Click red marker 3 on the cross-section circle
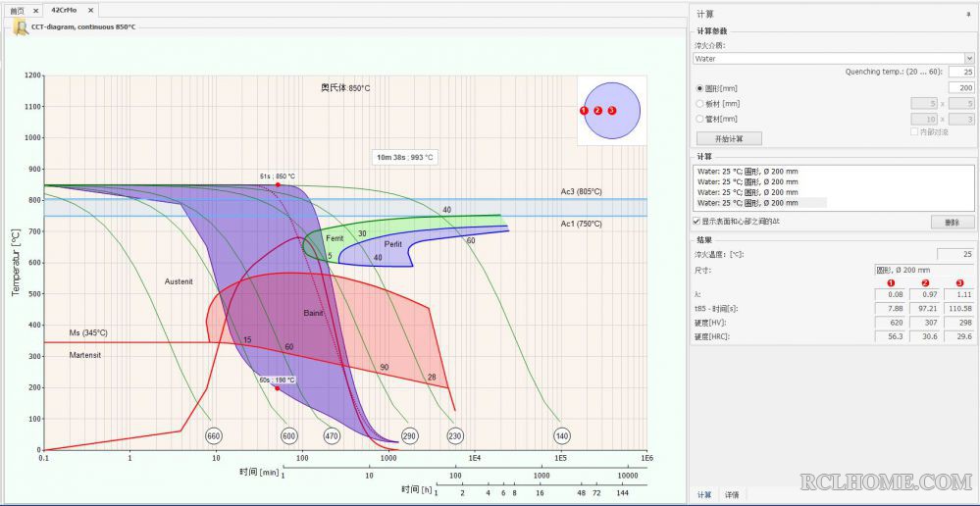980x506 pixels. pyautogui.click(x=612, y=111)
